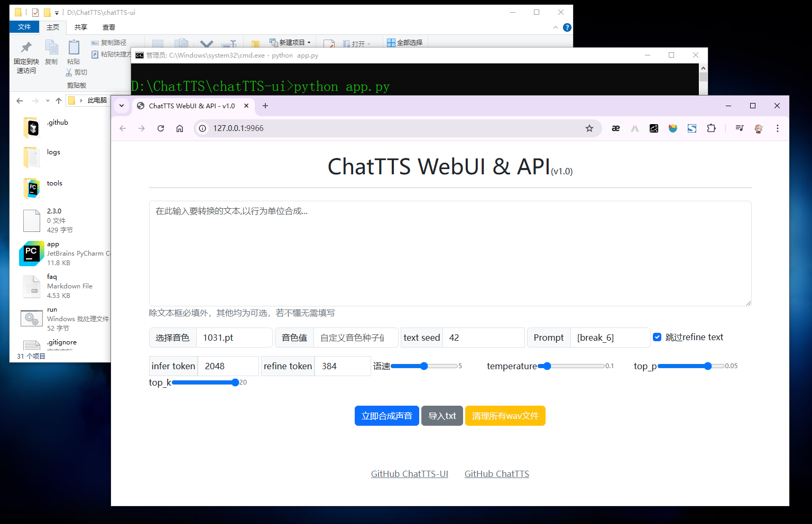Open the GitHub ChatTTS link

click(x=497, y=474)
